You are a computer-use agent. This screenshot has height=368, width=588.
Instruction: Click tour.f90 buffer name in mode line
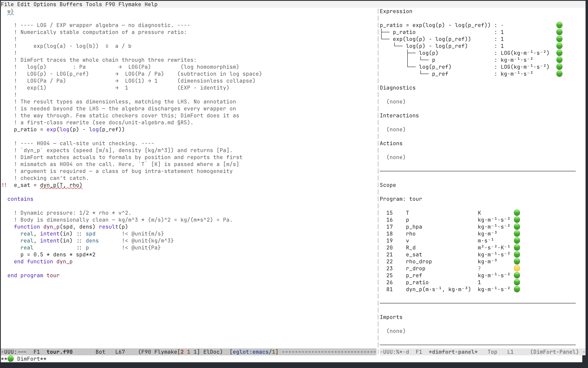(x=60, y=352)
